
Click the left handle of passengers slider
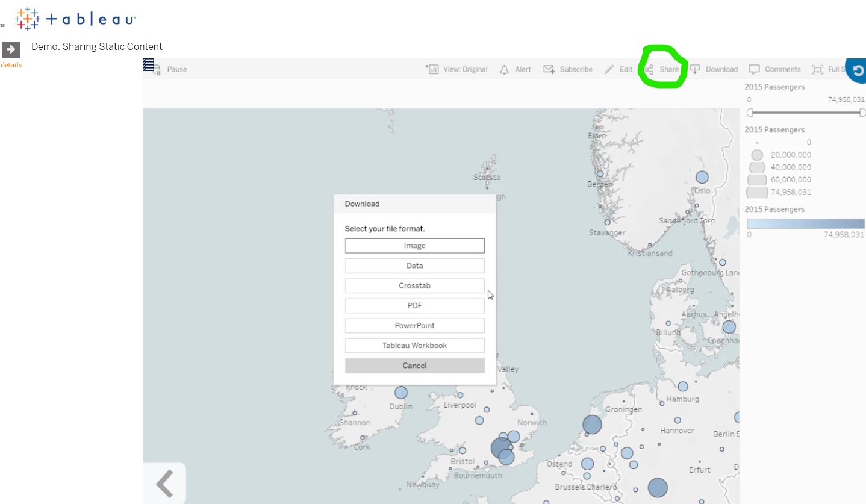tap(750, 113)
